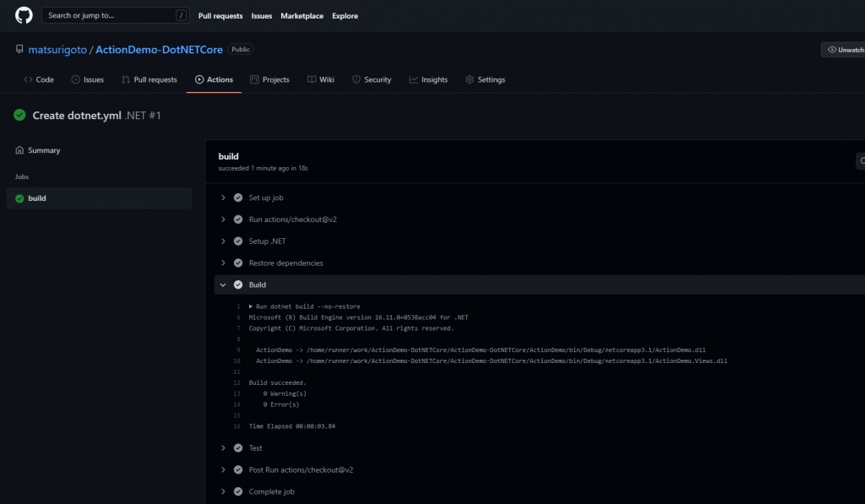This screenshot has height=504, width=865.
Task: Focus the Search or jump to field
Action: (x=115, y=15)
